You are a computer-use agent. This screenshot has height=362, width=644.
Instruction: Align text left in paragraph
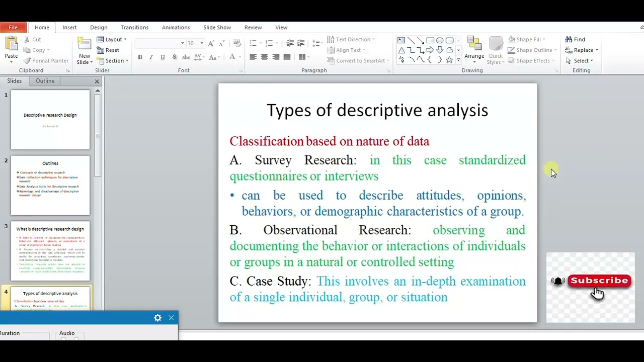coord(253,57)
